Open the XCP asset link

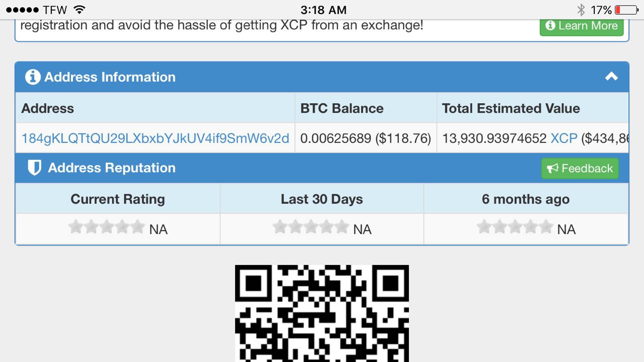pos(564,138)
